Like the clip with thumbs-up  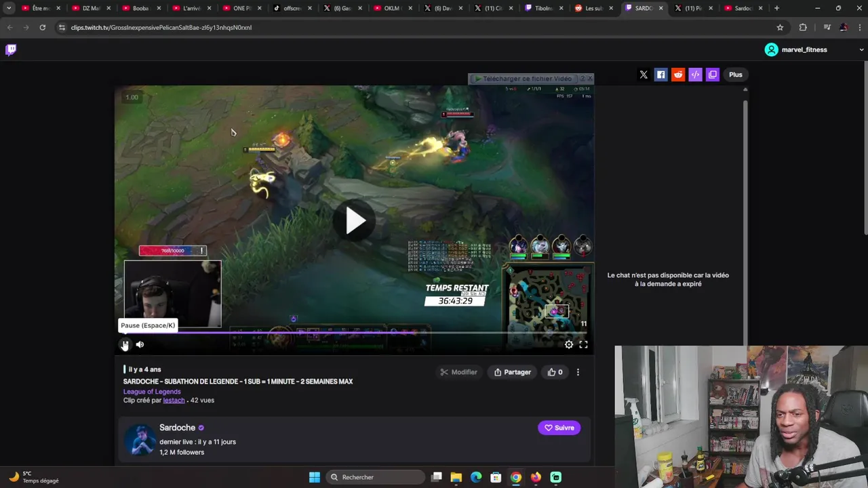tap(555, 372)
